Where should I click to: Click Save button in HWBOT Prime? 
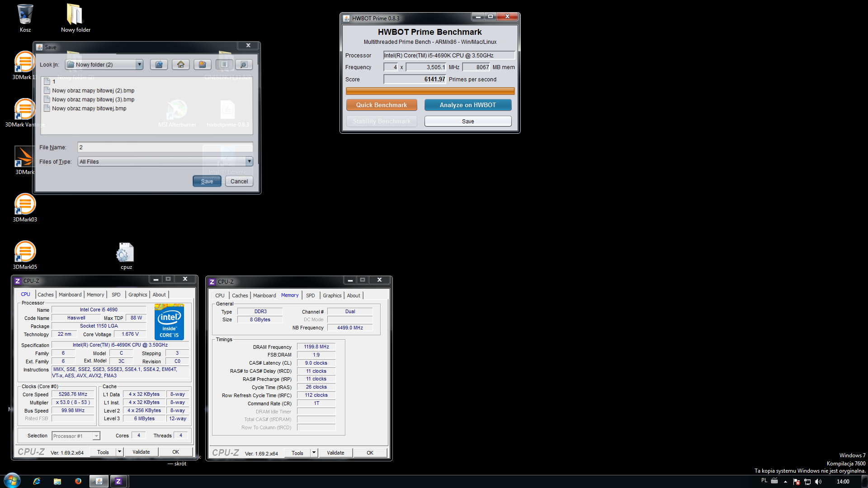468,121
